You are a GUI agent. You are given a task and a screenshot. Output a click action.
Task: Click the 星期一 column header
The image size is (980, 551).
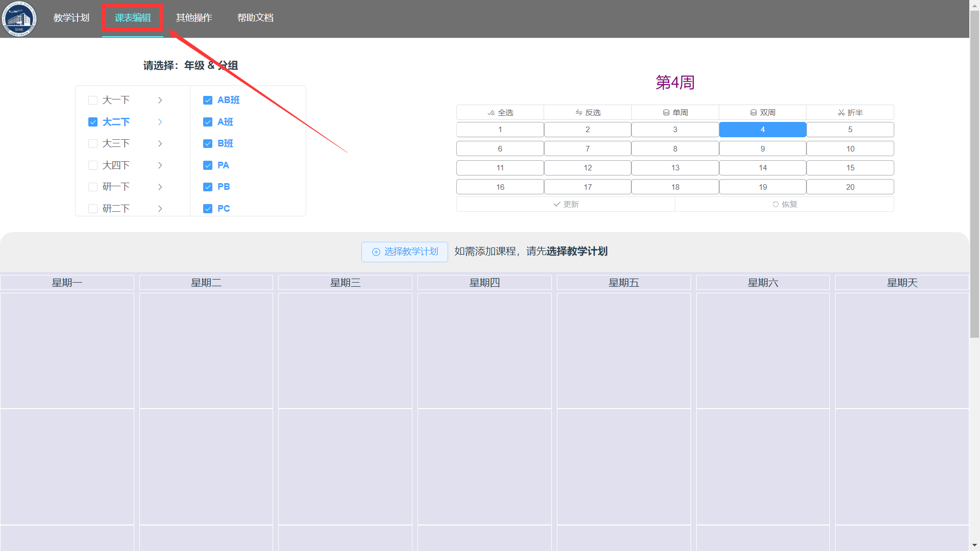pos(67,283)
